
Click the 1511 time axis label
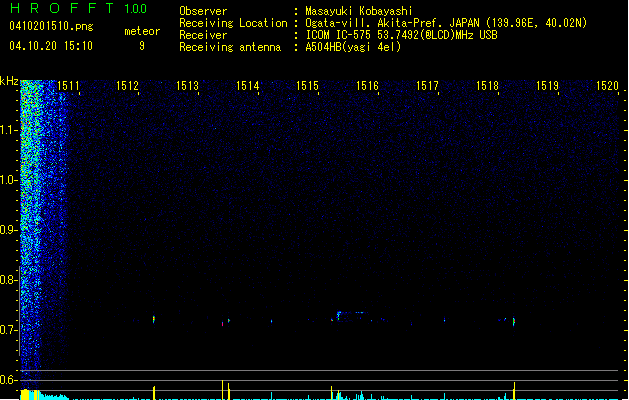click(68, 86)
